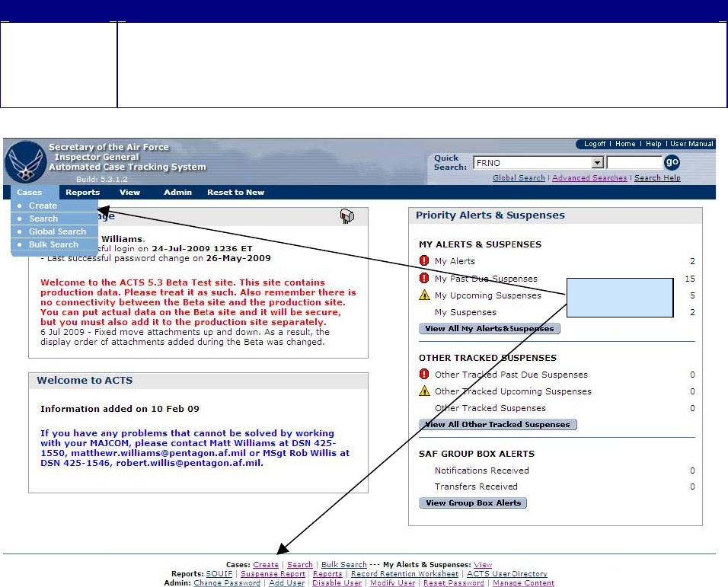Screen dimensions: 728x587
Task: Click footer Record Retention Worksheet link
Action: tap(404, 574)
